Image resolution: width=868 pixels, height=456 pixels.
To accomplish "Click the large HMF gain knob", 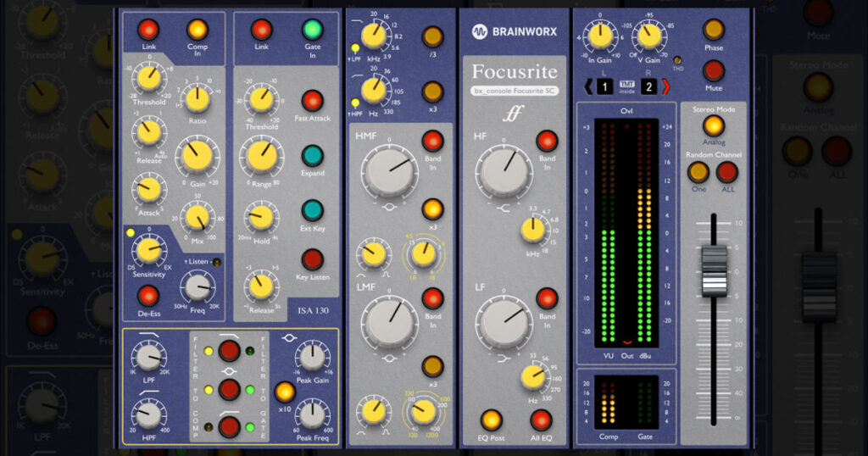I will (x=389, y=170).
